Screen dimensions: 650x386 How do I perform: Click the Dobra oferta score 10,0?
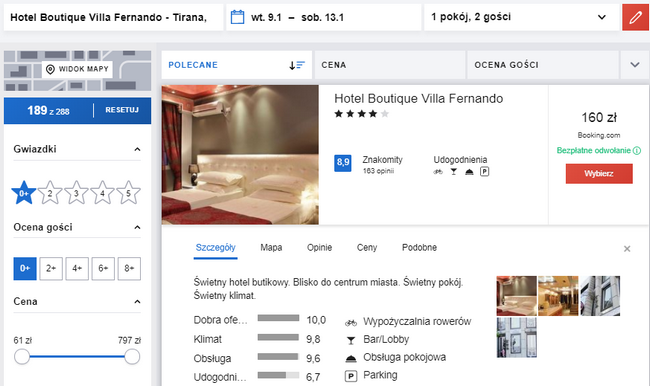pyautogui.click(x=316, y=320)
